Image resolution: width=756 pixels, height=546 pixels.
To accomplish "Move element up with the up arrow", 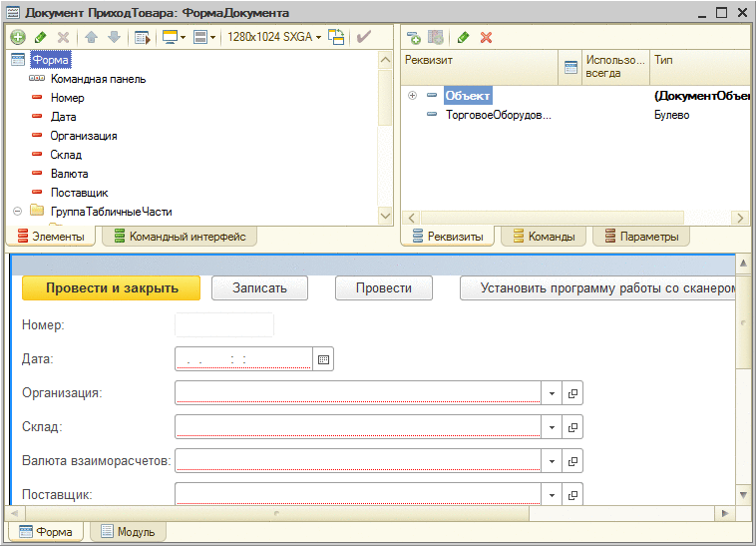I will [91, 37].
